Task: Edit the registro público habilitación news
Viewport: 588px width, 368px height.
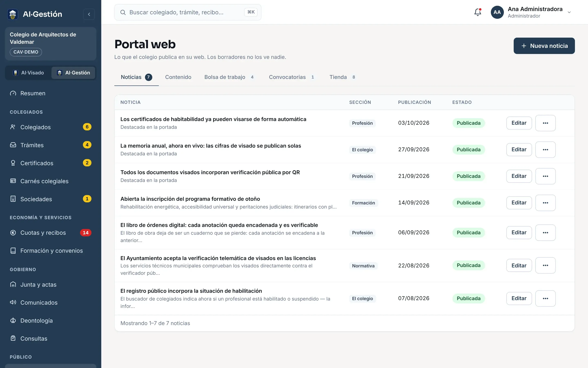Action: coord(519,298)
